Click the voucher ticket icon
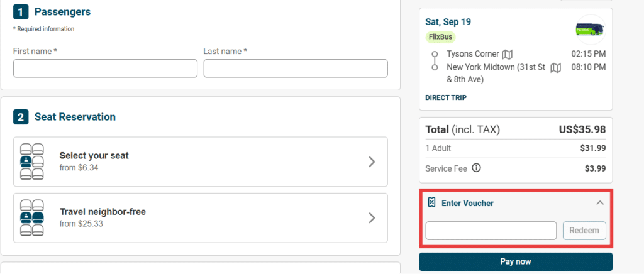 tap(431, 202)
